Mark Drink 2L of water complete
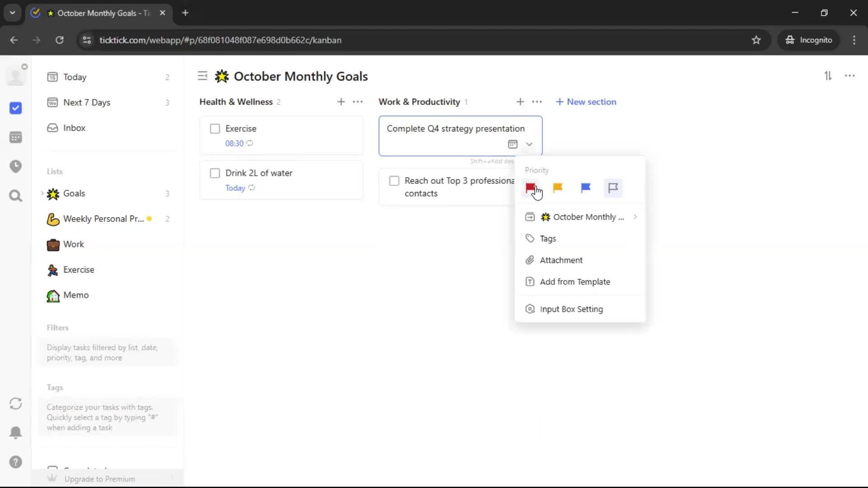The image size is (868, 488). click(x=215, y=173)
